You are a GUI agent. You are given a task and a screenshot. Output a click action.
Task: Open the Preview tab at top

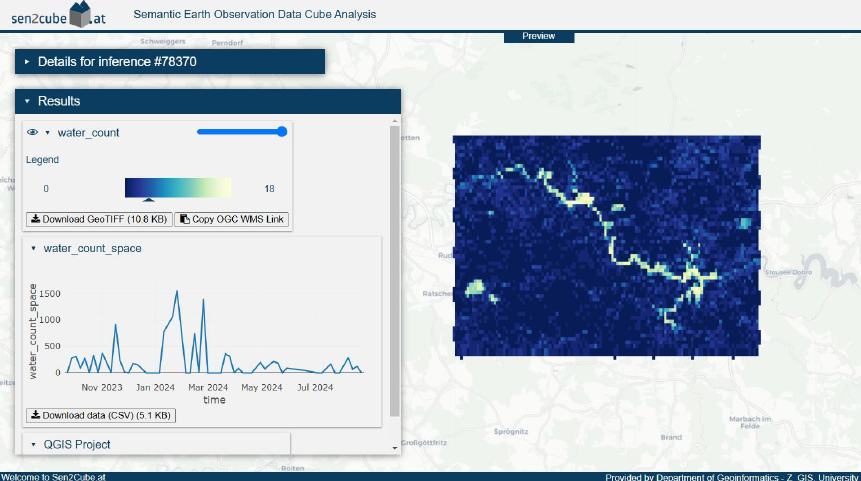(x=538, y=36)
